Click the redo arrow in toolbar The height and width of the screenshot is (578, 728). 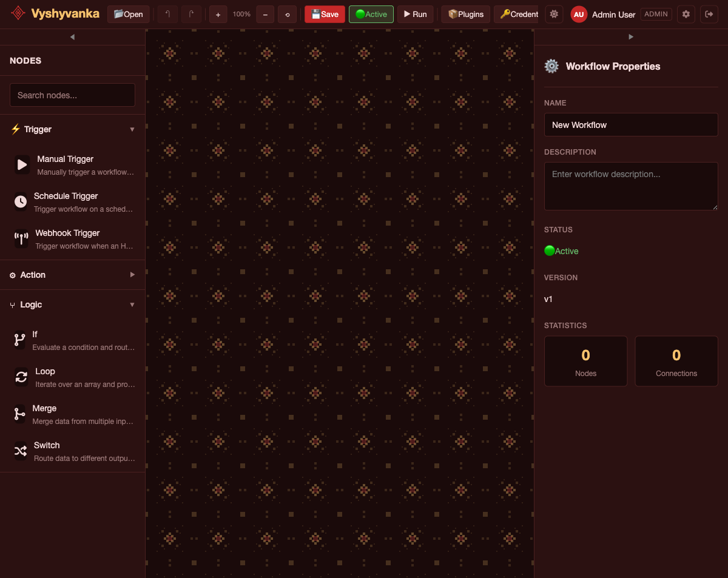coord(191,14)
